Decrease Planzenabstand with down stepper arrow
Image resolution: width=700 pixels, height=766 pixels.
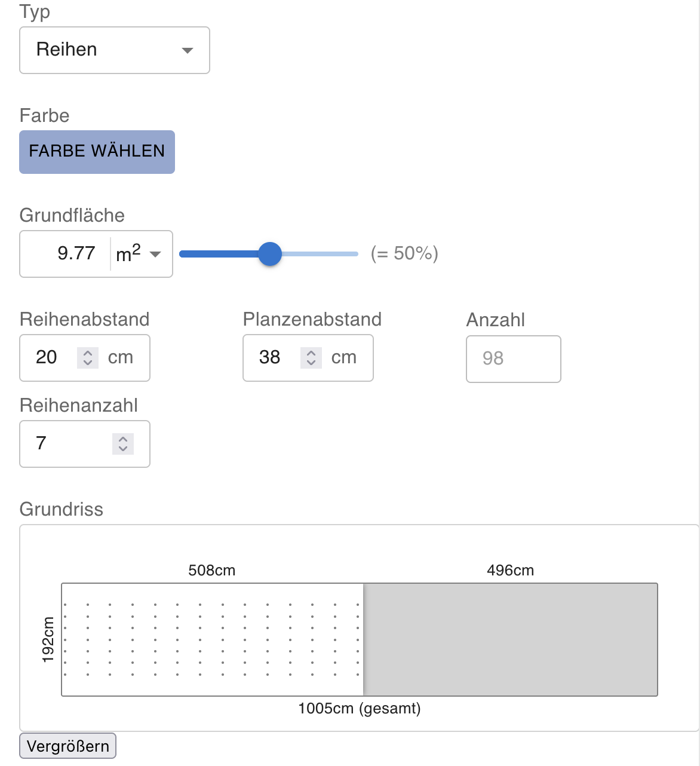311,363
